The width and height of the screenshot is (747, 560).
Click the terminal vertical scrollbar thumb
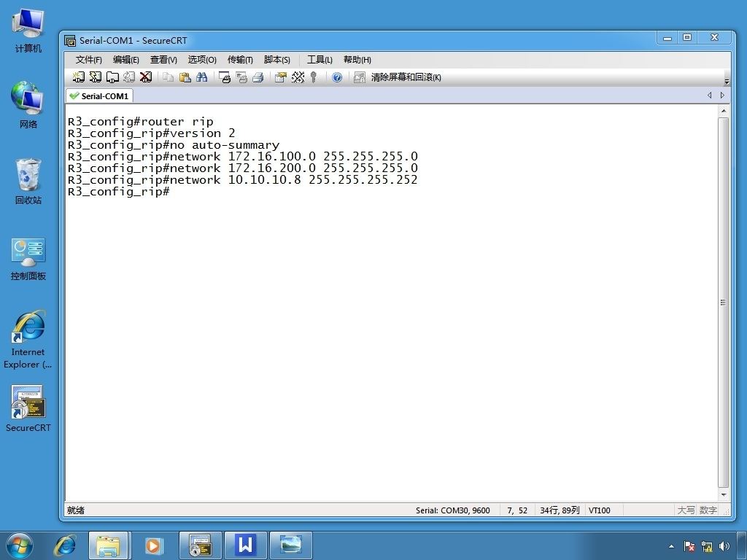pyautogui.click(x=723, y=303)
